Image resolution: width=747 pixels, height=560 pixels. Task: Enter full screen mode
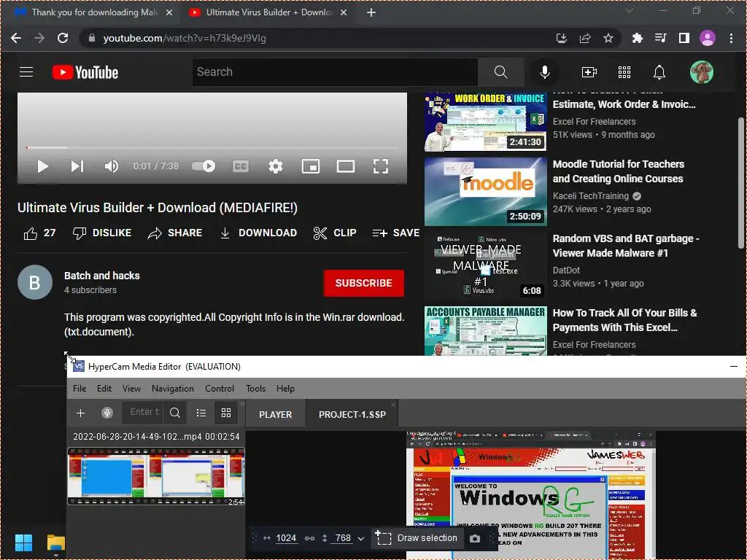[x=380, y=166]
